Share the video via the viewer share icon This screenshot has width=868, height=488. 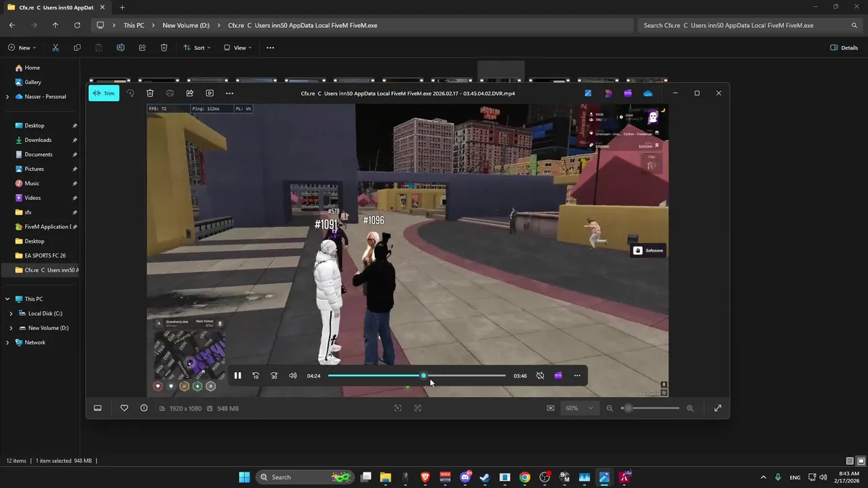[190, 94]
